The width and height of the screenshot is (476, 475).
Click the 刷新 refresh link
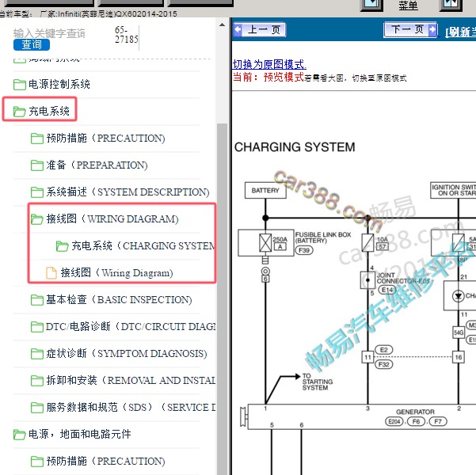click(461, 32)
